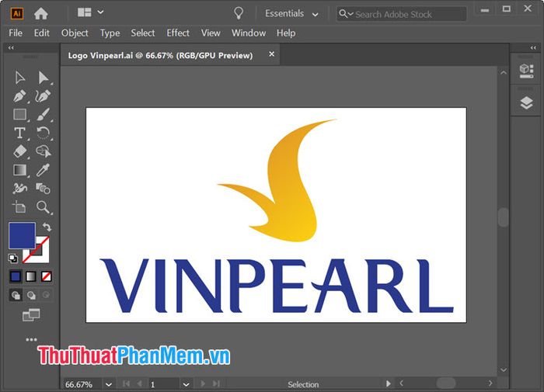The width and height of the screenshot is (544, 392).
Task: Click the vertical scrollbar thumb
Action: coord(504,217)
